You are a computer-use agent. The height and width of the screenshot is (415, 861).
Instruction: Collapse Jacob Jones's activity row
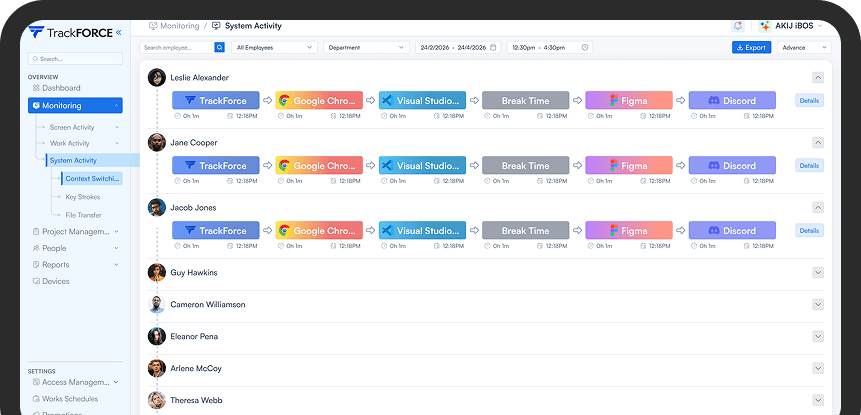point(818,208)
